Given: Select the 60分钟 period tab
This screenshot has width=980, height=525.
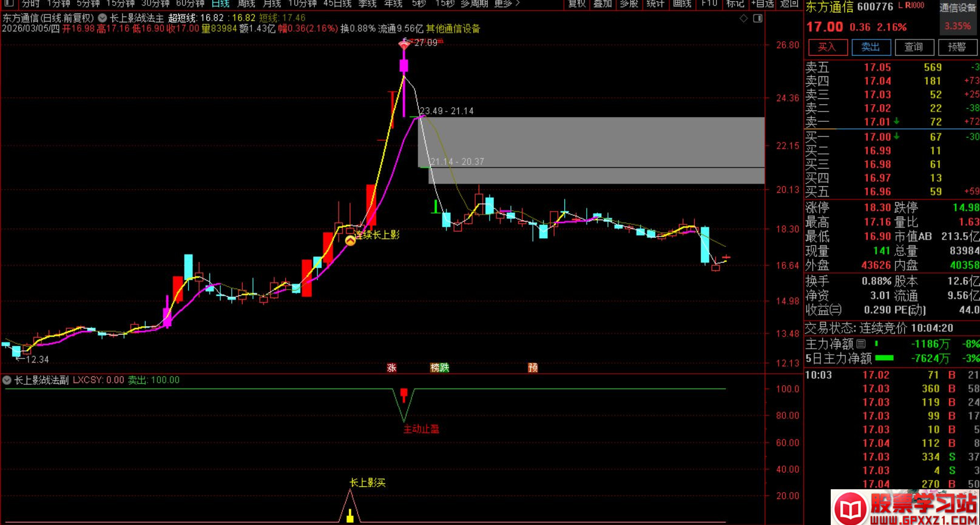Looking at the screenshot, I should (x=190, y=4).
